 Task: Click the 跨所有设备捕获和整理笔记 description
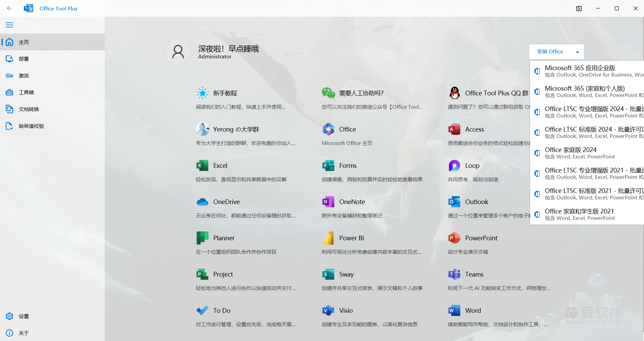pos(352,215)
